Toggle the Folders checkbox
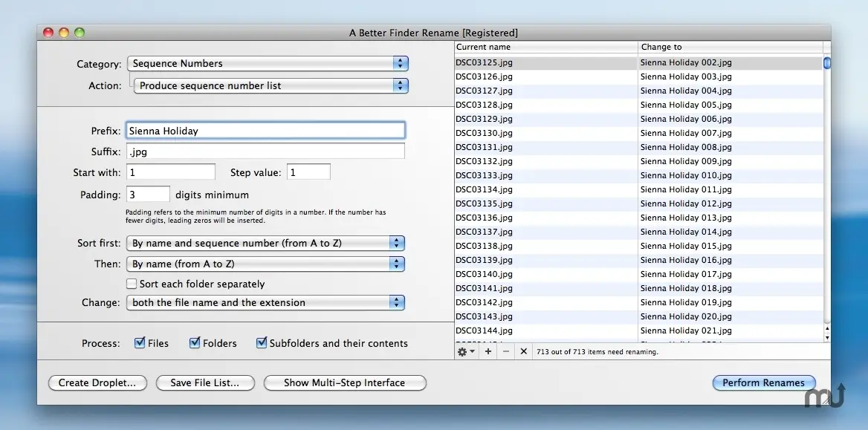This screenshot has height=430, width=868. [194, 342]
